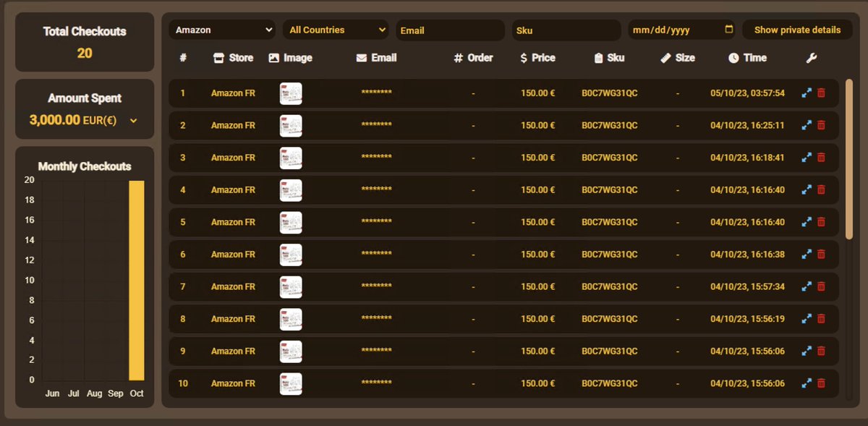The width and height of the screenshot is (868, 426).
Task: Delete row 10 checkout entry
Action: point(821,383)
